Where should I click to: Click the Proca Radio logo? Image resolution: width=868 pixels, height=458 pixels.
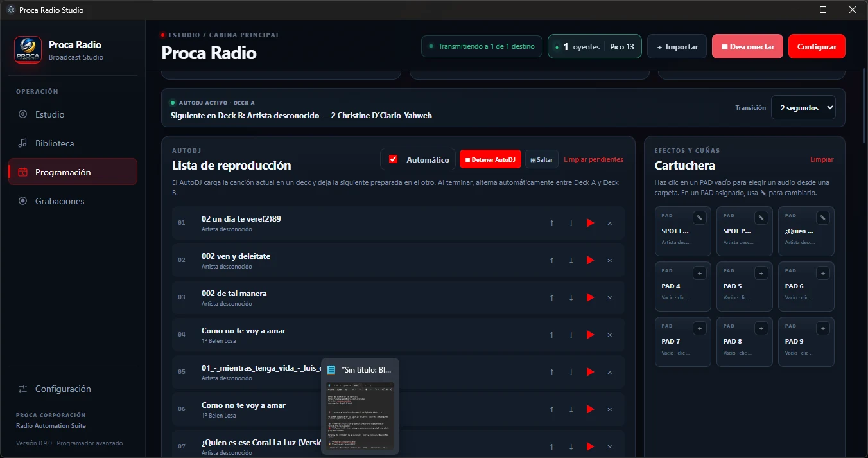tap(28, 50)
